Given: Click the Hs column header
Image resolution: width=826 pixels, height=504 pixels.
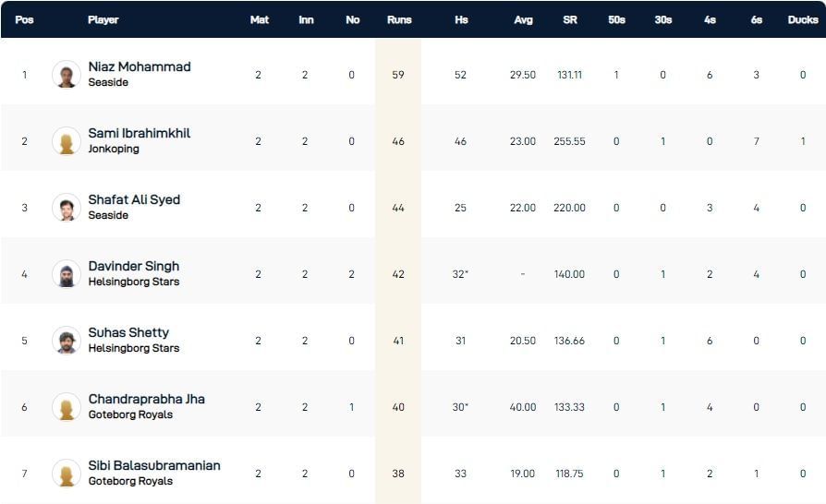Looking at the screenshot, I should click(461, 19).
